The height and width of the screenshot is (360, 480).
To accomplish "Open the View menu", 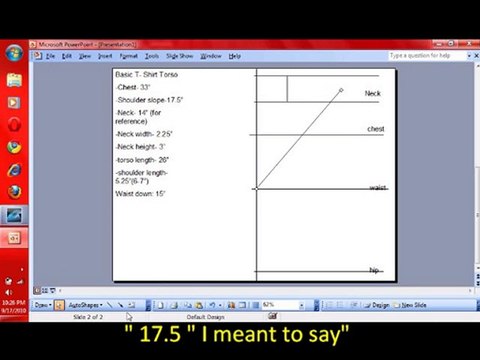I will tap(85, 56).
